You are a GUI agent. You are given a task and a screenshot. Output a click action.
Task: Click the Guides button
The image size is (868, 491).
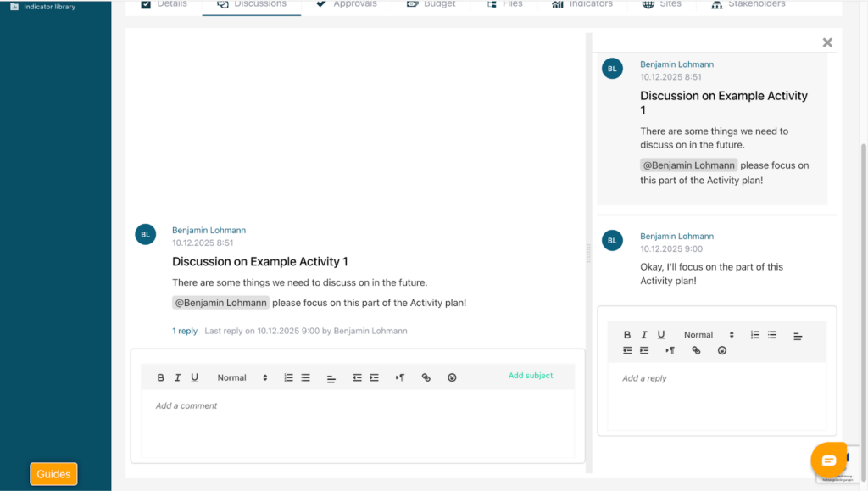53,474
